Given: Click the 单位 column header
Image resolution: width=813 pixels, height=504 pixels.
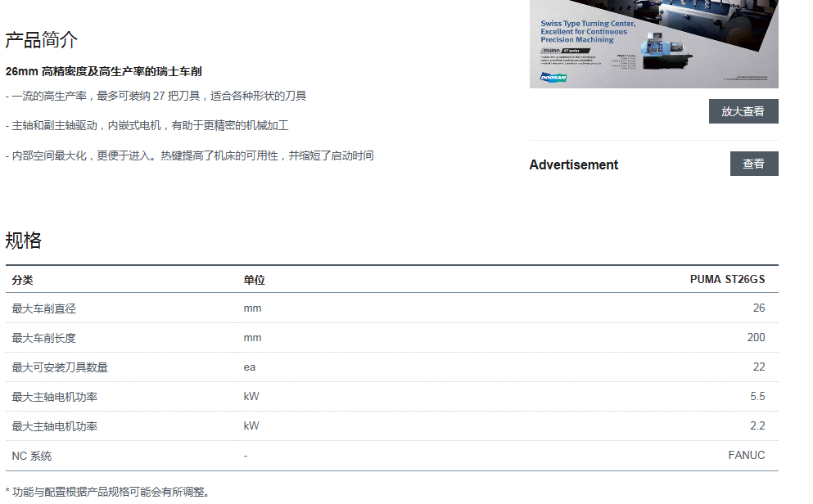Looking at the screenshot, I should coord(254,280).
